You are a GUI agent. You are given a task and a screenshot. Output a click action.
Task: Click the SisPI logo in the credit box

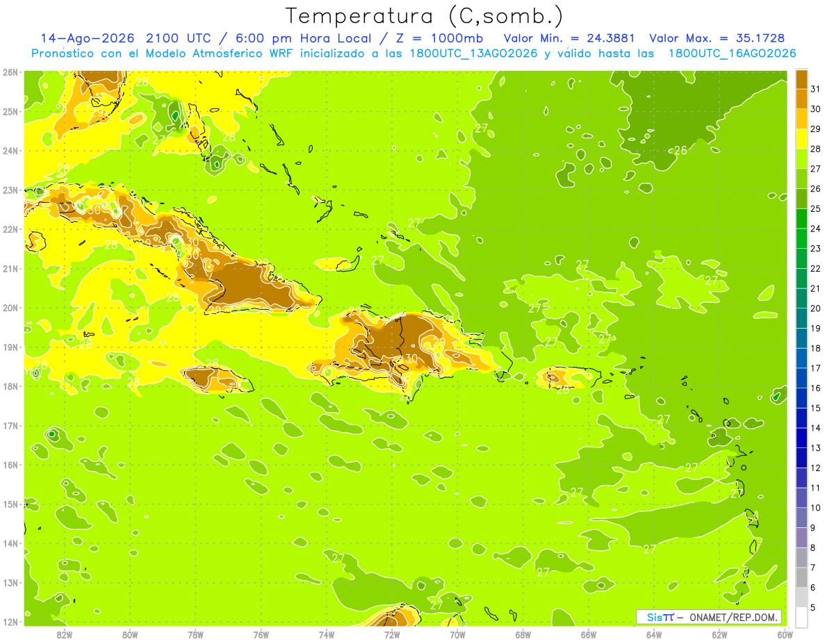[x=660, y=617]
